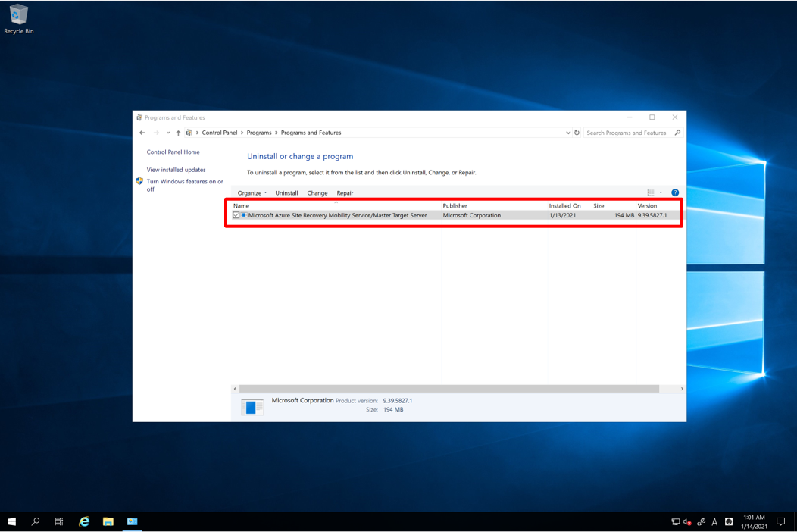The height and width of the screenshot is (532, 797).
Task: Click the horizontal scrollbar thumb
Action: pos(449,389)
